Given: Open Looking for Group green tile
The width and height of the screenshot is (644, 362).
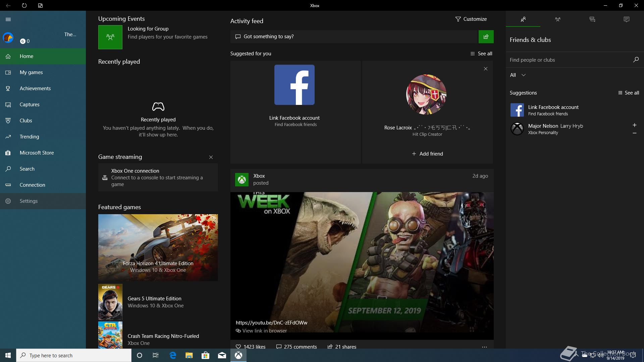Looking at the screenshot, I should (110, 37).
